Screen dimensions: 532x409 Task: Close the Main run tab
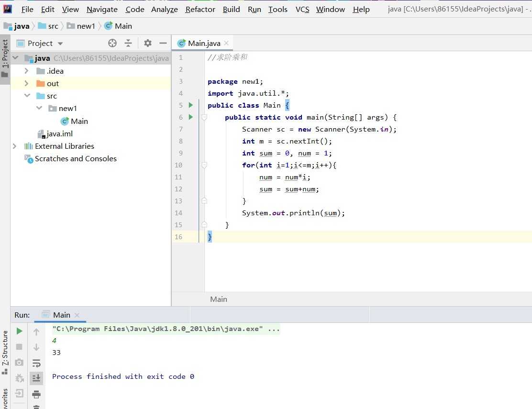pyautogui.click(x=77, y=315)
